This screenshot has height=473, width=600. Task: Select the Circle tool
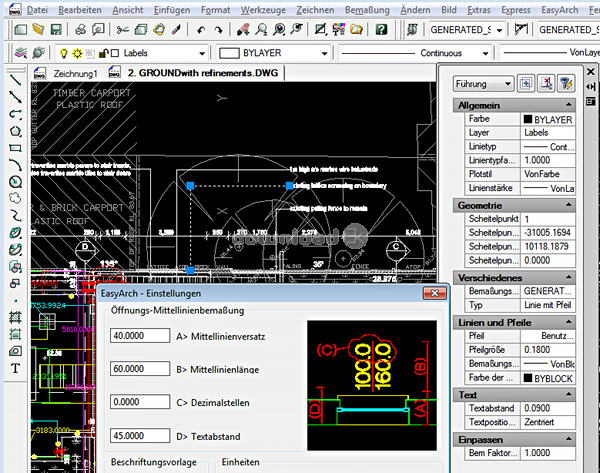(15, 181)
